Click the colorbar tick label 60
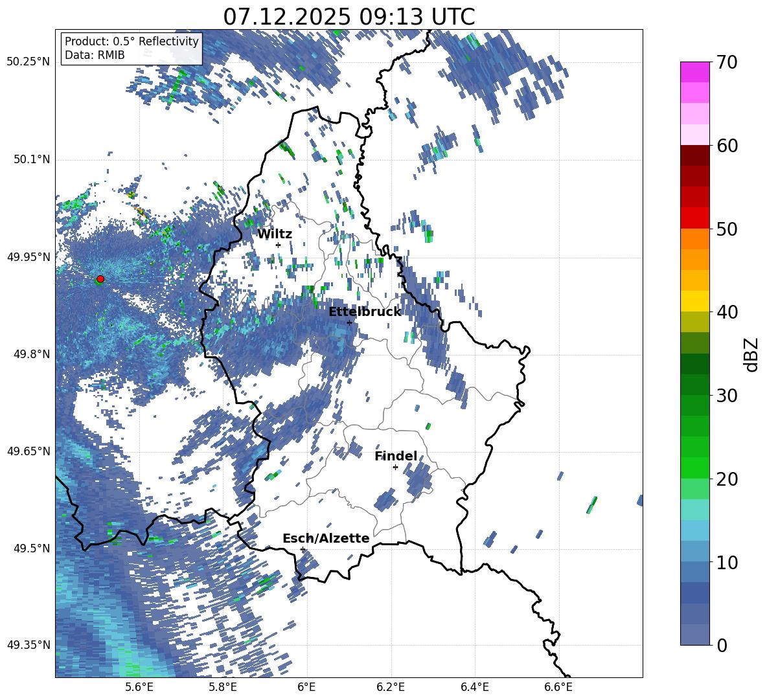This screenshot has width=767, height=700. [x=727, y=146]
